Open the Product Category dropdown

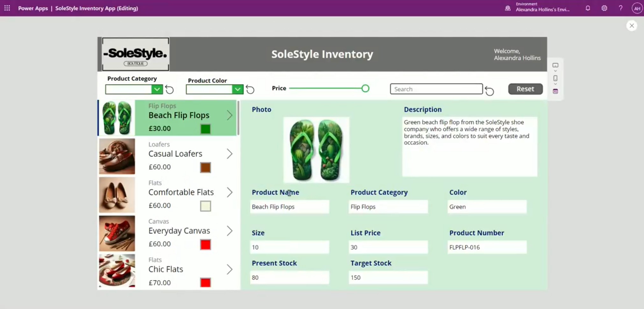157,89
